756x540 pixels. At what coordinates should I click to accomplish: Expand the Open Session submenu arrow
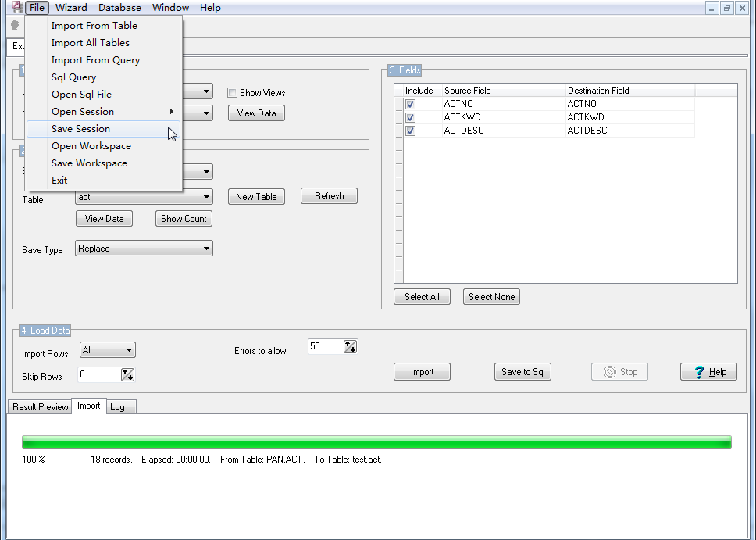point(172,112)
